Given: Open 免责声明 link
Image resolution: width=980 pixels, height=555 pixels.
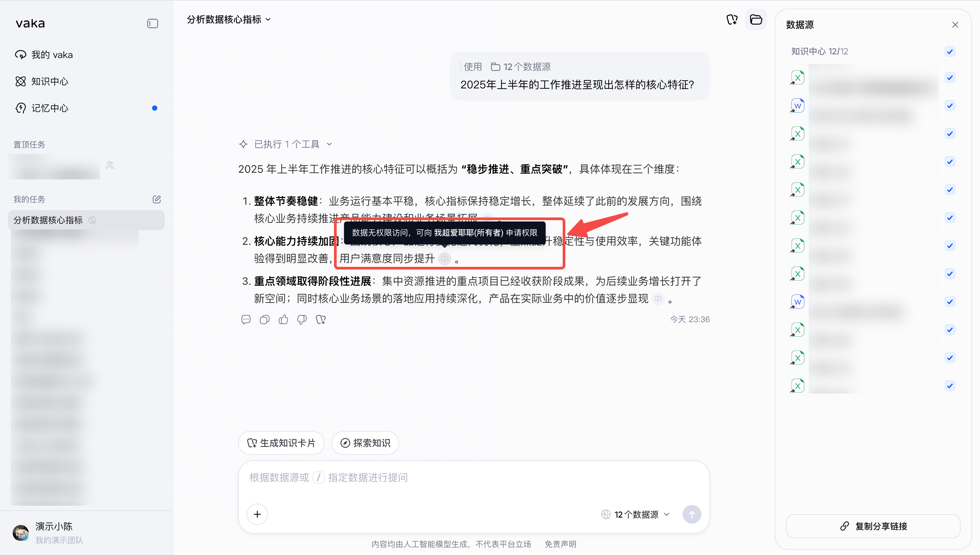Looking at the screenshot, I should [x=560, y=544].
